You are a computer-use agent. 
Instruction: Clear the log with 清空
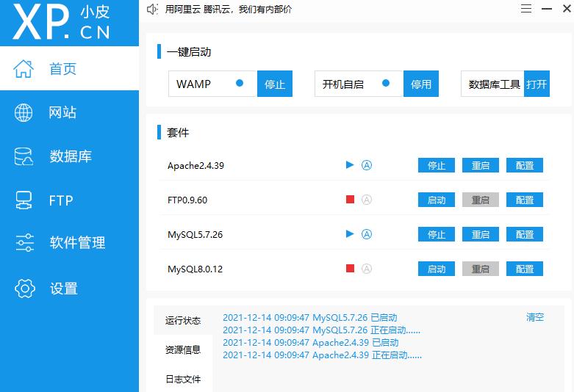point(535,317)
